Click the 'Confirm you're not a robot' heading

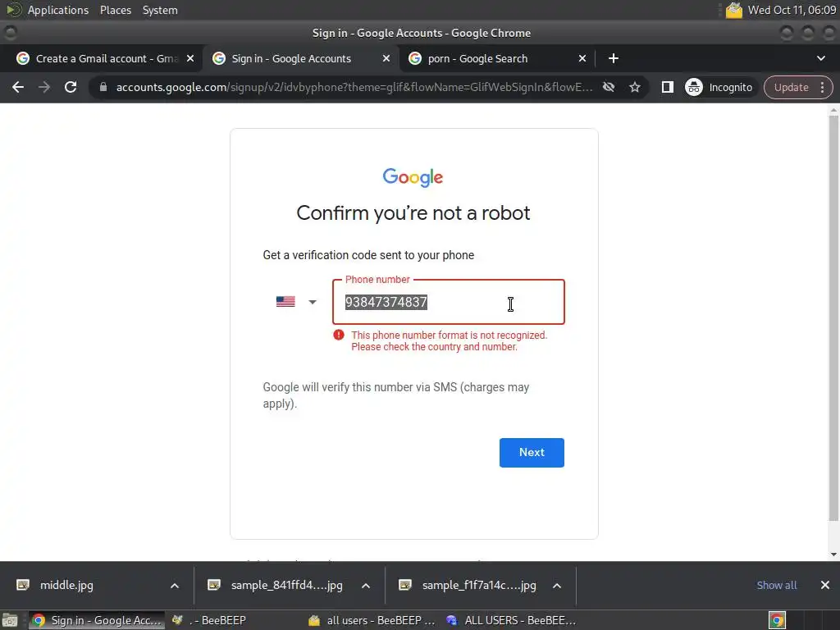point(413,213)
